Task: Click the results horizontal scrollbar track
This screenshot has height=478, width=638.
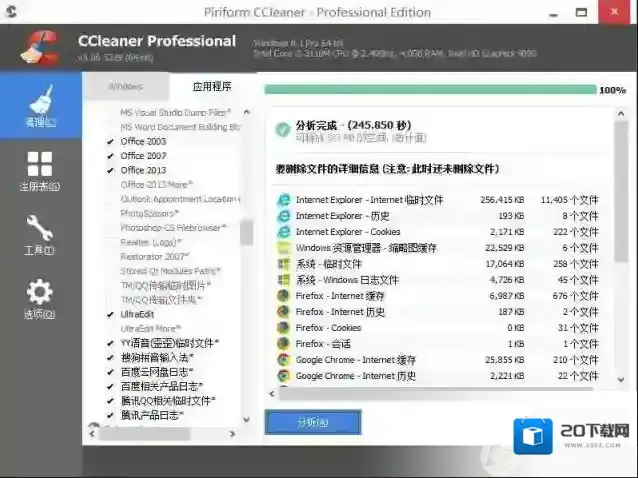Action: tap(436, 394)
